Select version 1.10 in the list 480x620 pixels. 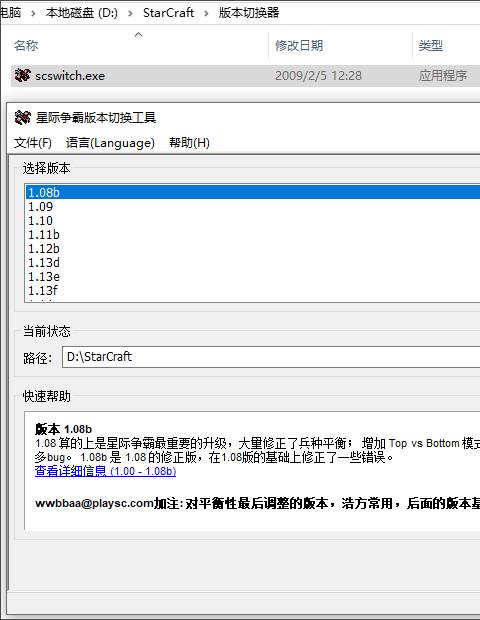click(x=253, y=221)
